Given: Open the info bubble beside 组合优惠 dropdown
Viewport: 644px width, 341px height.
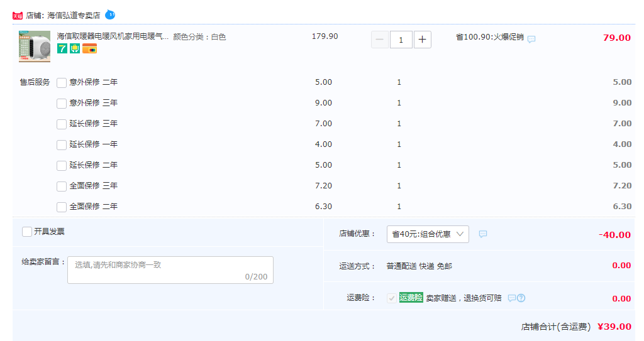Looking at the screenshot, I should (x=483, y=234).
